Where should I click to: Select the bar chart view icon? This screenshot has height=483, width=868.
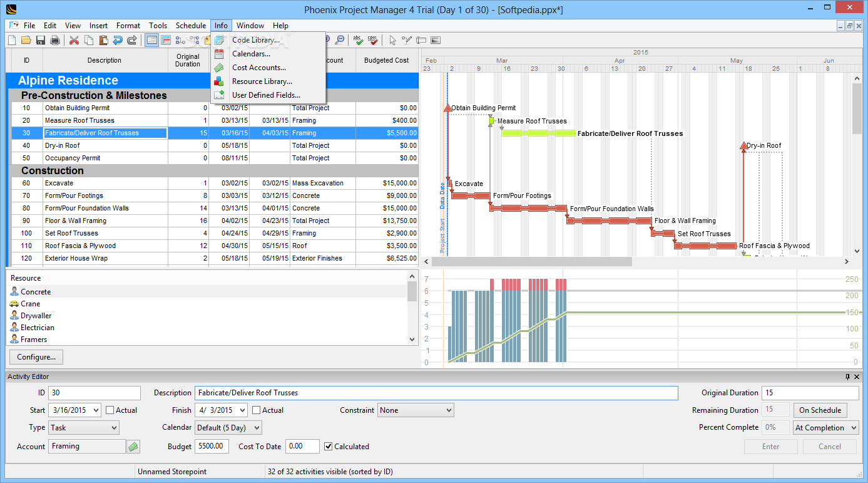[166, 40]
